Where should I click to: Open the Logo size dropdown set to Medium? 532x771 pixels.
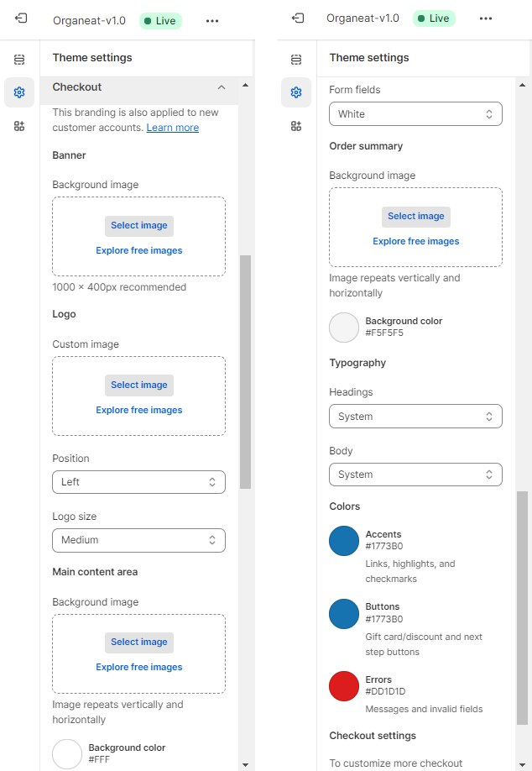(138, 540)
